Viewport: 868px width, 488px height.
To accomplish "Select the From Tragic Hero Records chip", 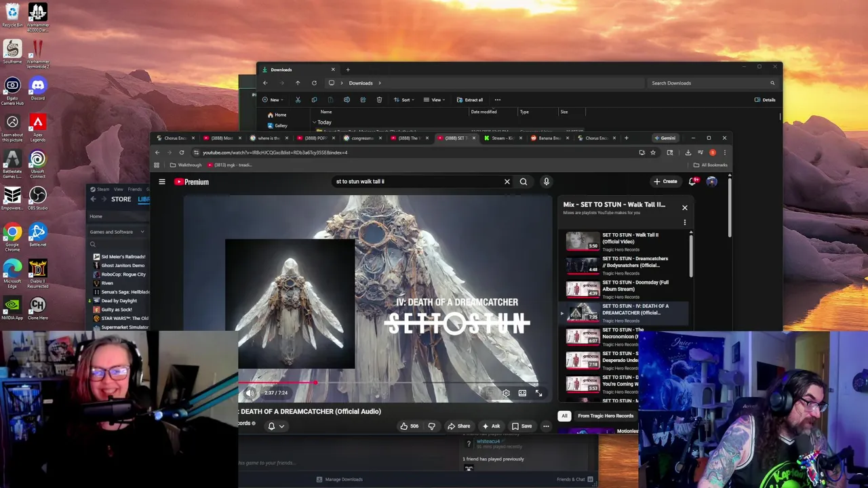I will tap(606, 416).
